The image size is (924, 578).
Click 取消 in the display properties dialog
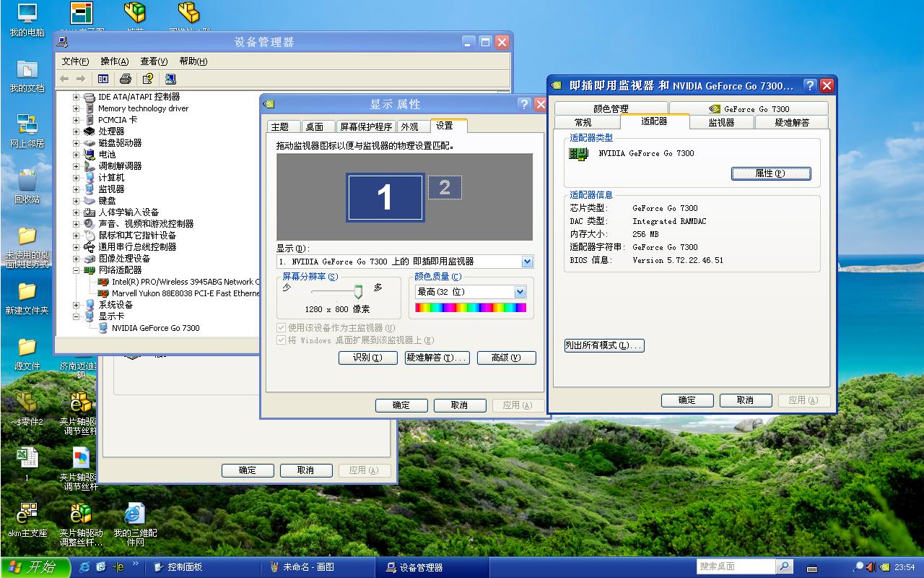point(459,405)
